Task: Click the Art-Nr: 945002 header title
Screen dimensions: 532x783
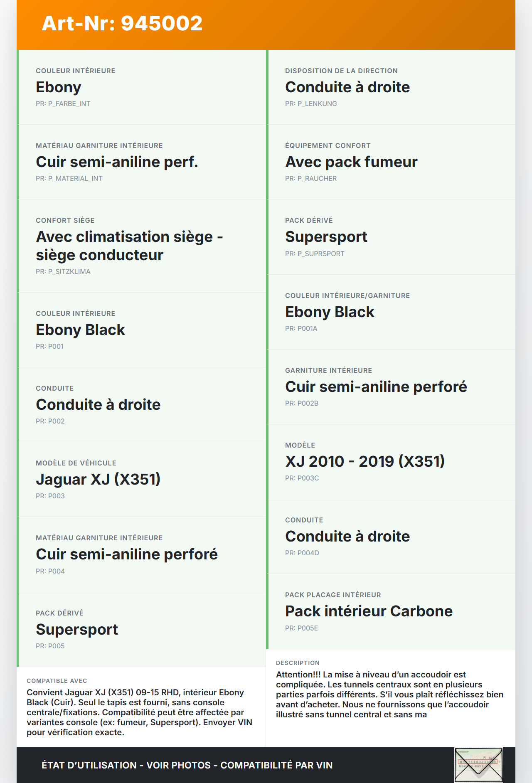Action: [x=122, y=23]
